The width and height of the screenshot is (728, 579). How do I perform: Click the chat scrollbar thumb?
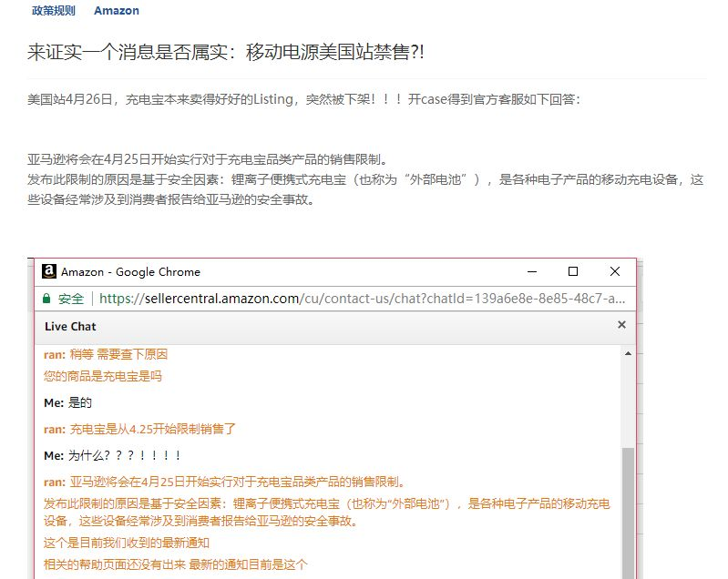(628, 513)
